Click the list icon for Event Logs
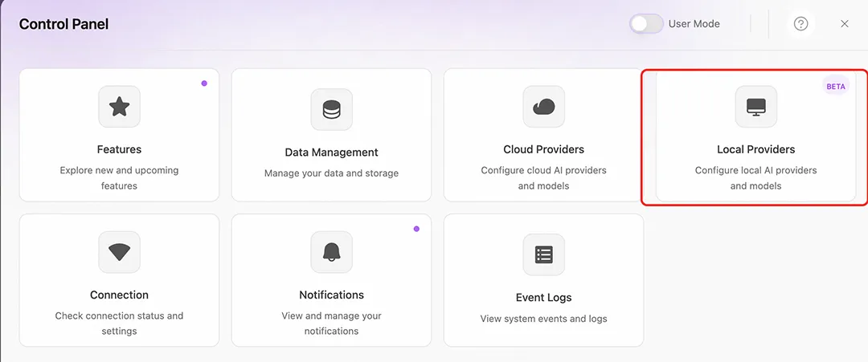Viewport: 868px width, 362px height. click(543, 254)
